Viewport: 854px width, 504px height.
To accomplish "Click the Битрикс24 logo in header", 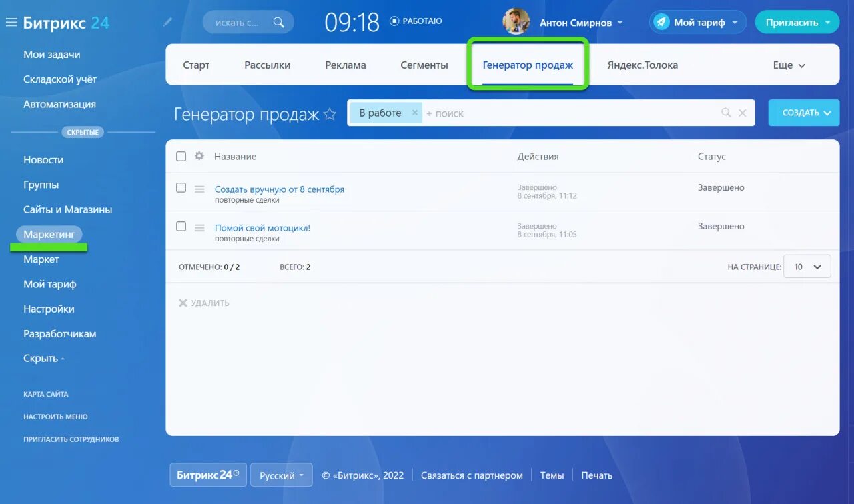I will [x=66, y=23].
